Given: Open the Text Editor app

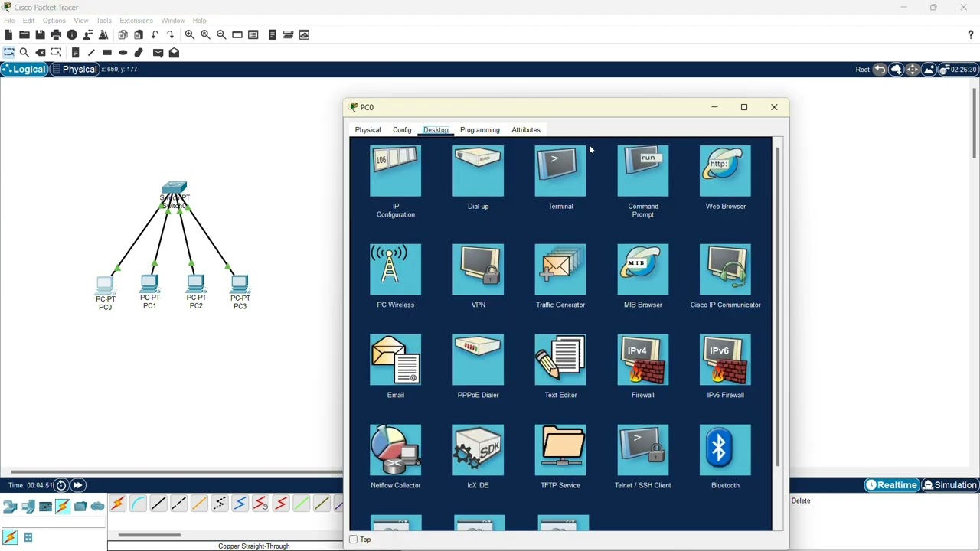Looking at the screenshot, I should point(560,360).
